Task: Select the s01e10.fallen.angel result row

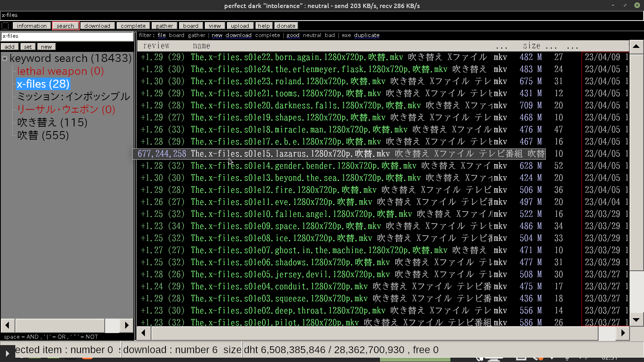Action: 383,214
